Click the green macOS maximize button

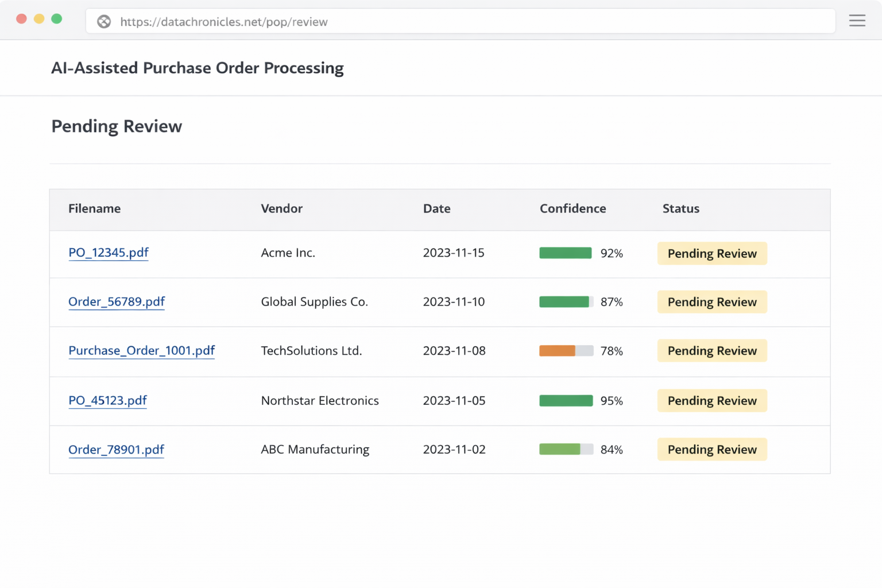pyautogui.click(x=56, y=19)
